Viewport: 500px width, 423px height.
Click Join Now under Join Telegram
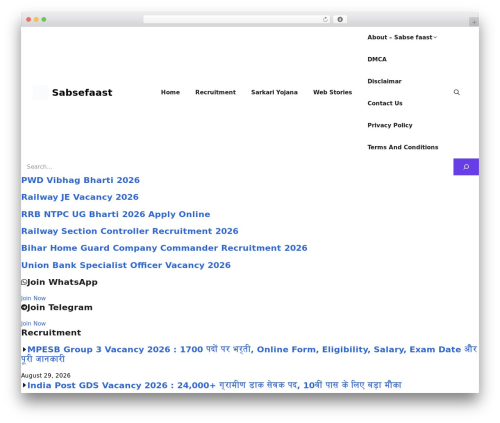(x=33, y=324)
